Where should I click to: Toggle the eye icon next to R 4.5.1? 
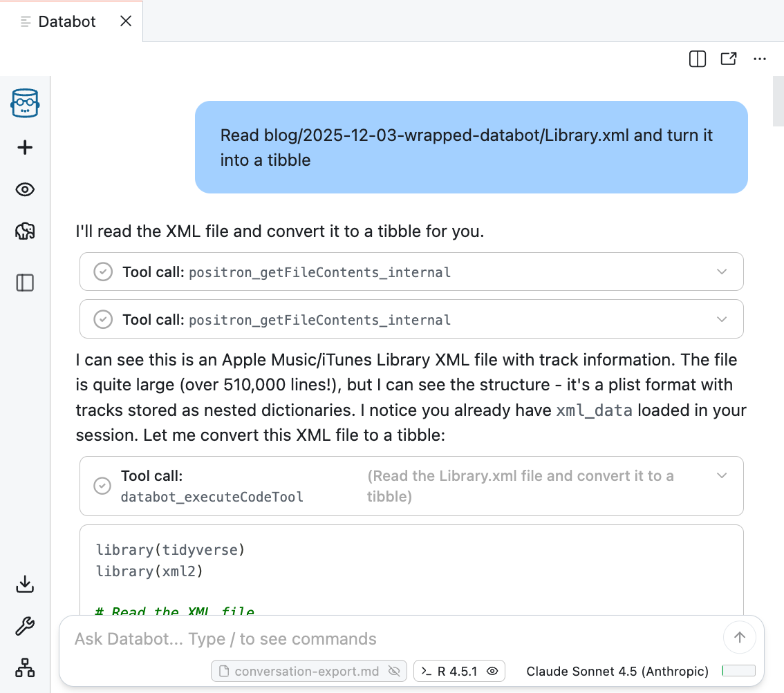[x=493, y=671]
